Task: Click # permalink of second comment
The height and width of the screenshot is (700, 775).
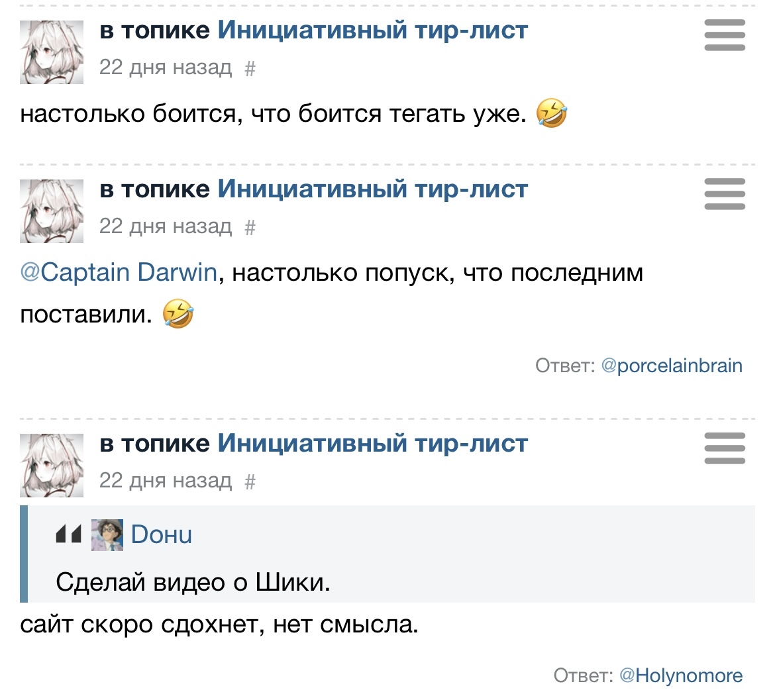Action: coord(250,227)
